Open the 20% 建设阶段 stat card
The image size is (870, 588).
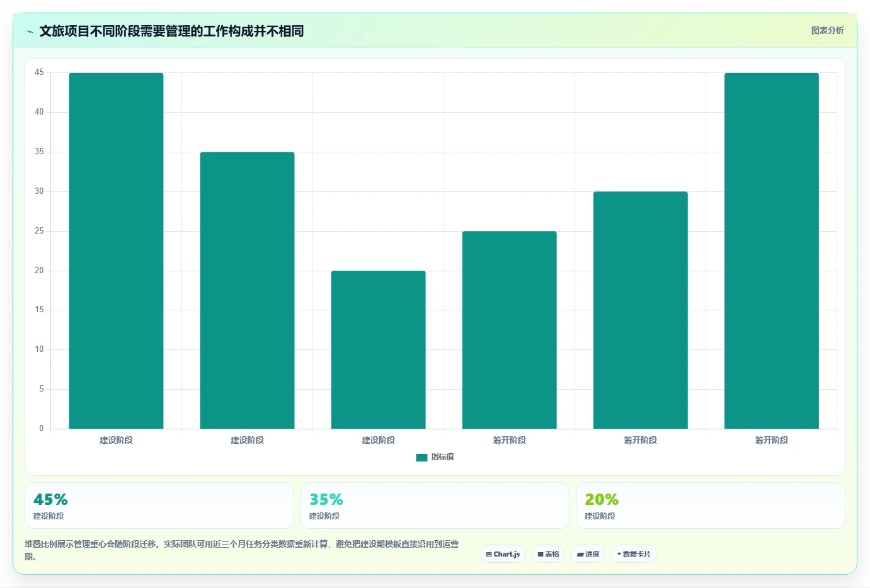(x=710, y=506)
